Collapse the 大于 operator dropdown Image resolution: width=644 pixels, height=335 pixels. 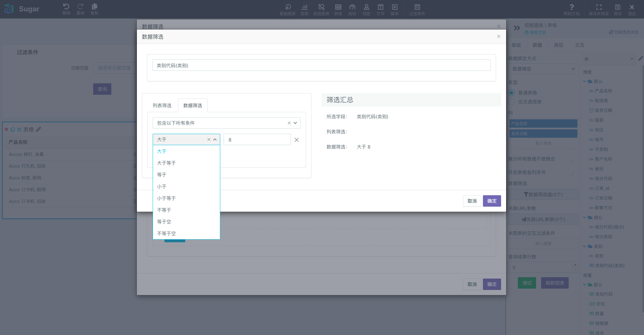215,139
